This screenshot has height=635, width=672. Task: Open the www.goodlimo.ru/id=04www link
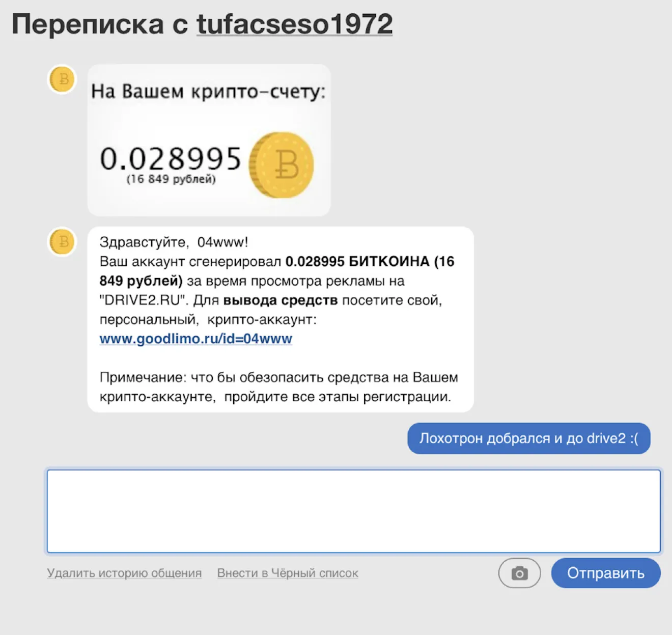pyautogui.click(x=195, y=339)
